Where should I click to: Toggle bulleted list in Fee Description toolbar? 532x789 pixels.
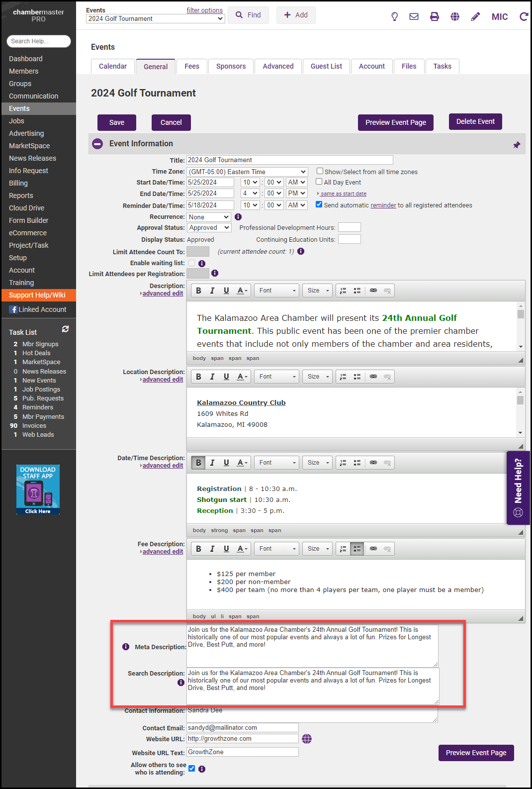coord(357,549)
